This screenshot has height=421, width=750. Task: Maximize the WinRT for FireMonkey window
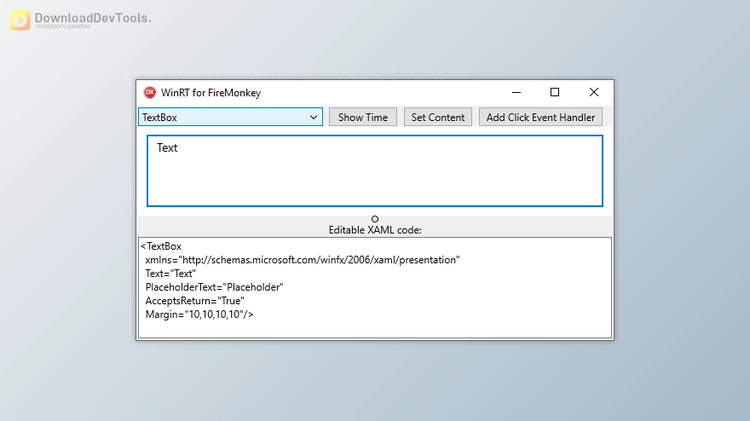click(554, 92)
